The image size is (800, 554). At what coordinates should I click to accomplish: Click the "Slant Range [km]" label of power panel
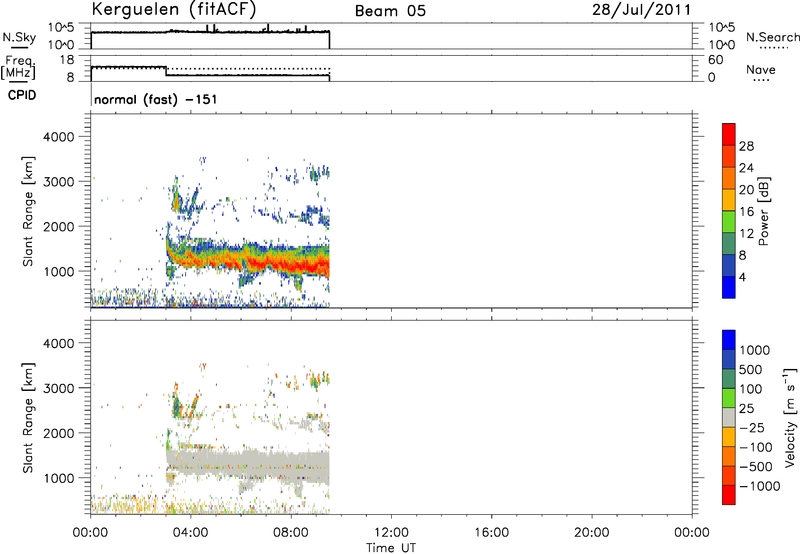[x=28, y=211]
